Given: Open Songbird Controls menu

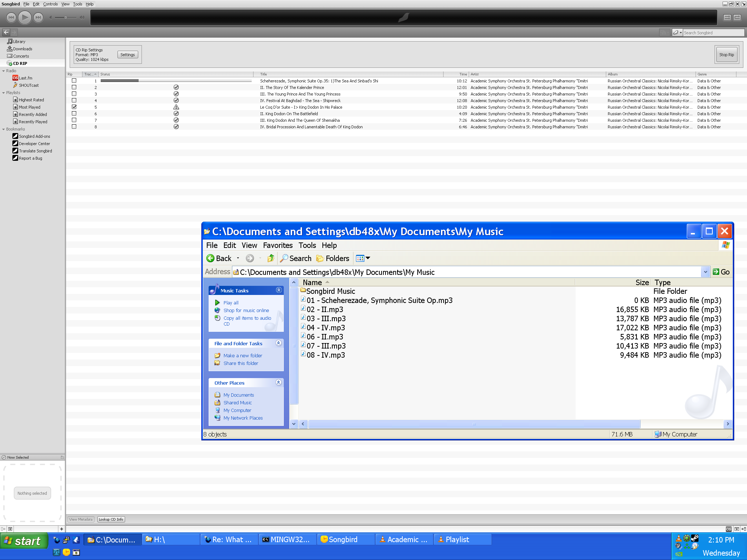Looking at the screenshot, I should click(x=50, y=4).
